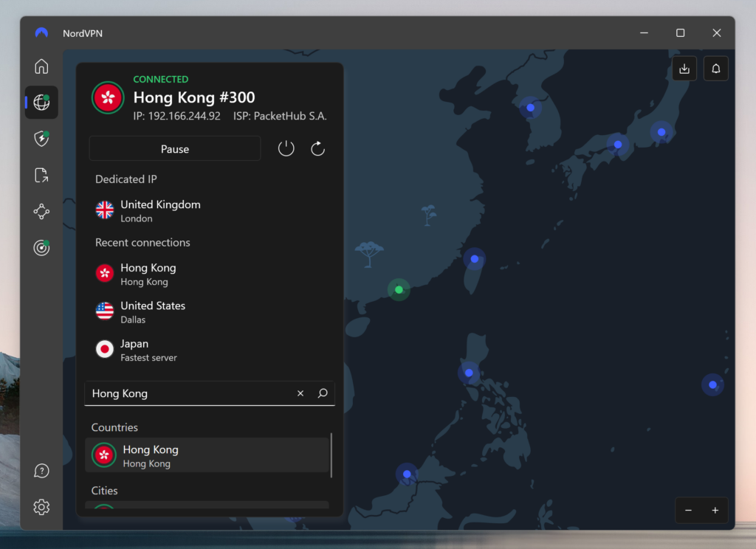
Task: Zoom in the map with plus
Action: coord(715,510)
